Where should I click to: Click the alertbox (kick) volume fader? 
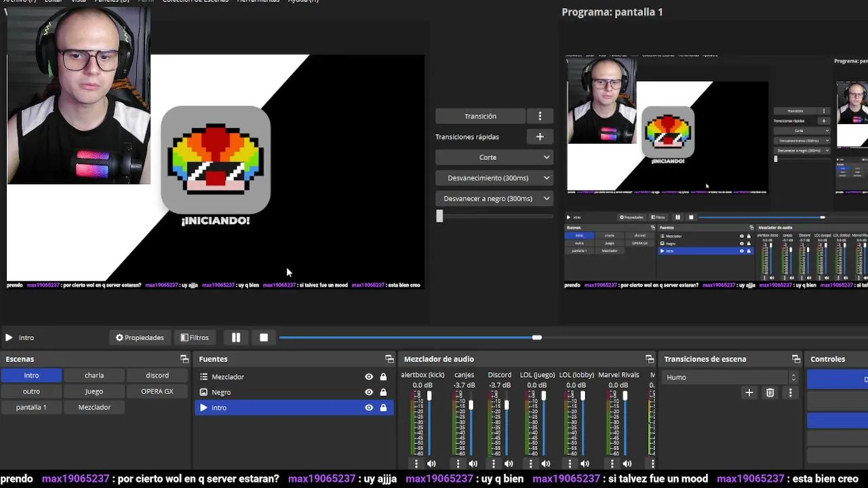pos(429,396)
